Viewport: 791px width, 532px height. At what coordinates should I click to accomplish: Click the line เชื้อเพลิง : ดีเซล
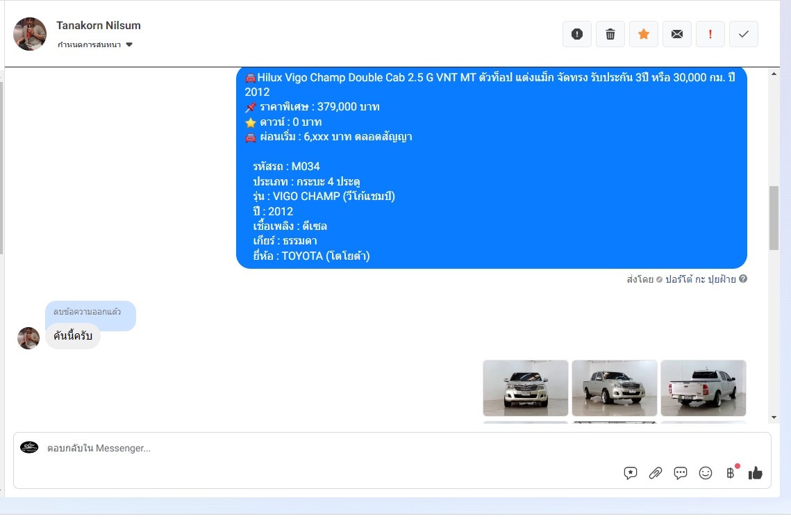290,226
